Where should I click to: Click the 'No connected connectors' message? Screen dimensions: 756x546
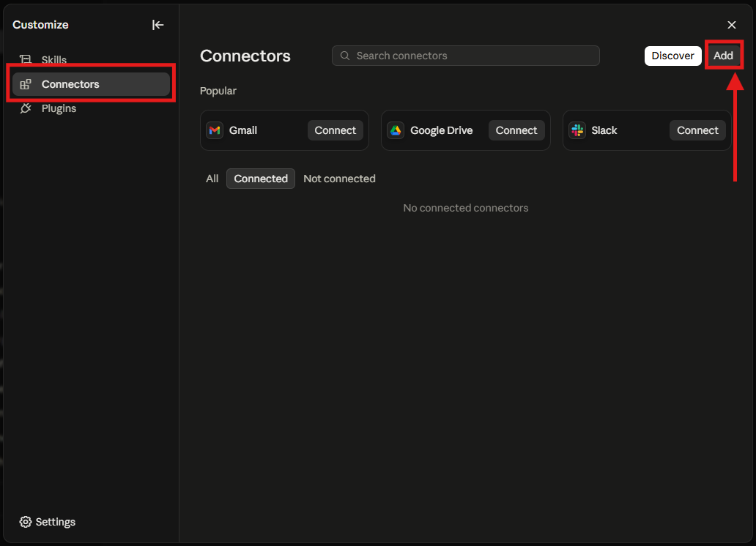466,208
